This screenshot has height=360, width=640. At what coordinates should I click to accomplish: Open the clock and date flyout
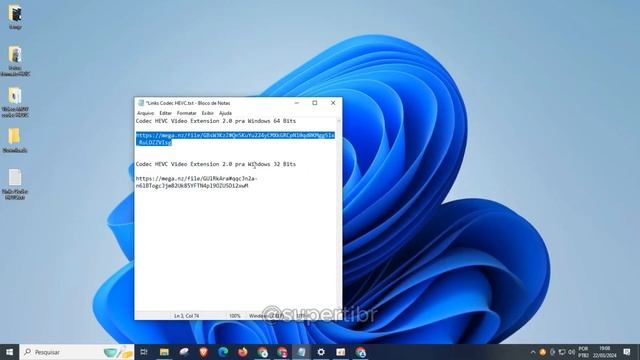[x=604, y=352]
